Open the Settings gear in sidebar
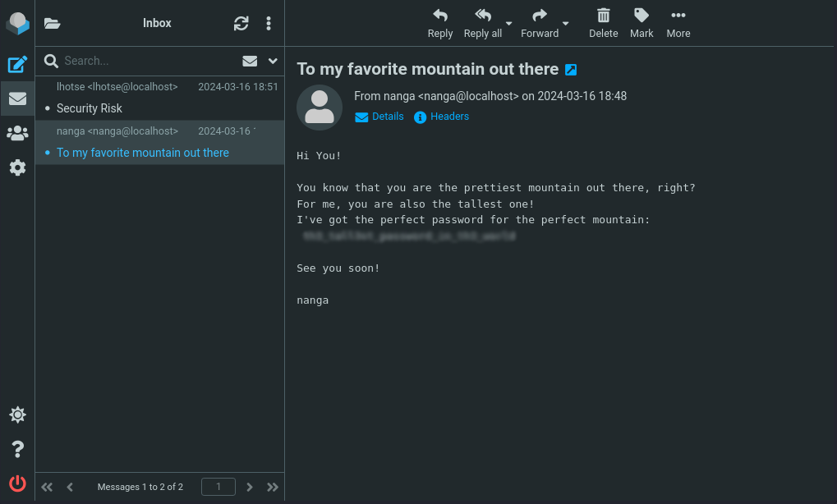Screen dimensions: 837x504 pos(17,167)
